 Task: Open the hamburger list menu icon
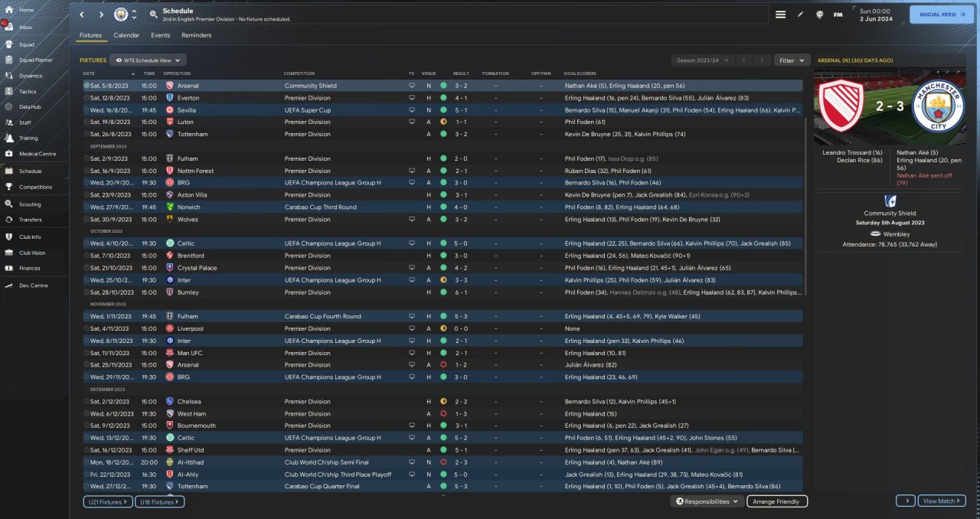tap(780, 15)
